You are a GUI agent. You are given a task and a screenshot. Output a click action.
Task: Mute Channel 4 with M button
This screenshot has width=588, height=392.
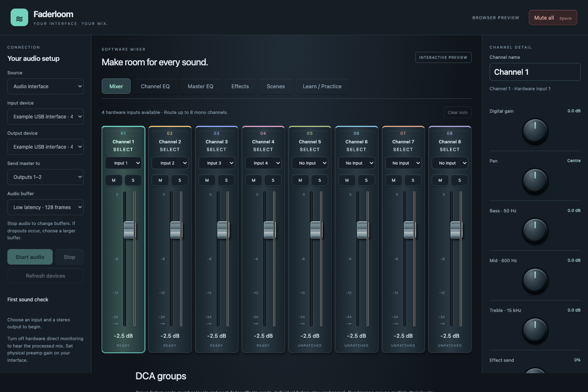click(x=254, y=180)
